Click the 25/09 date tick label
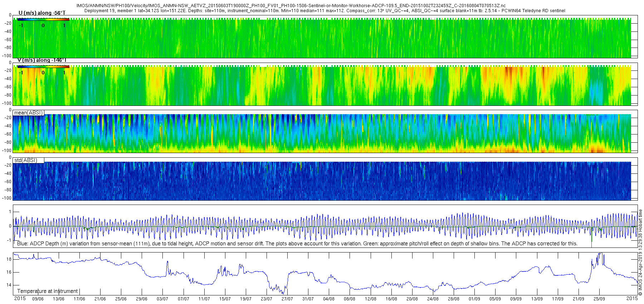This screenshot has height=304, width=644. pyautogui.click(x=599, y=299)
